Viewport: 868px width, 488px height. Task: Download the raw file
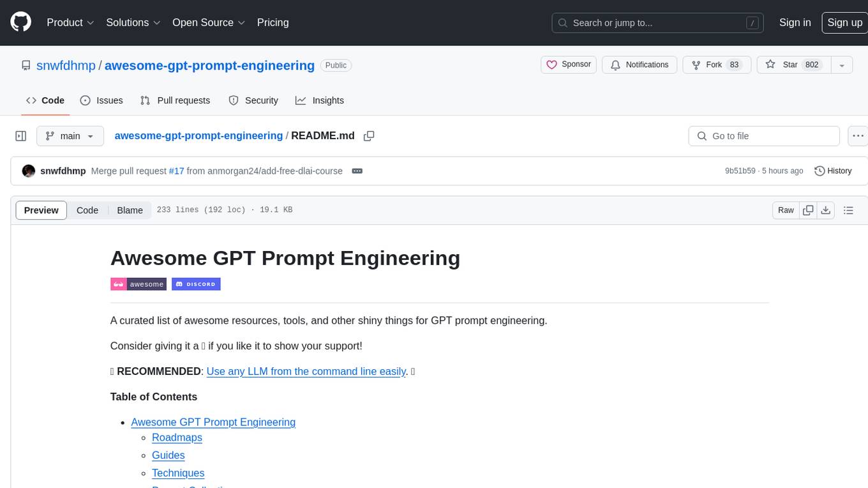point(826,210)
